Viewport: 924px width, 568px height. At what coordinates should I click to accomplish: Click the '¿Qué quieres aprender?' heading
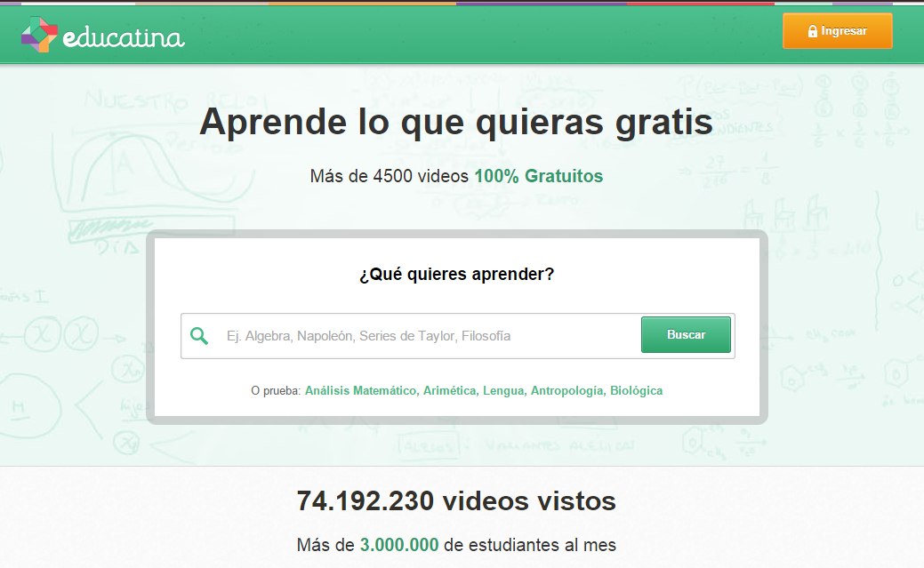tap(456, 274)
